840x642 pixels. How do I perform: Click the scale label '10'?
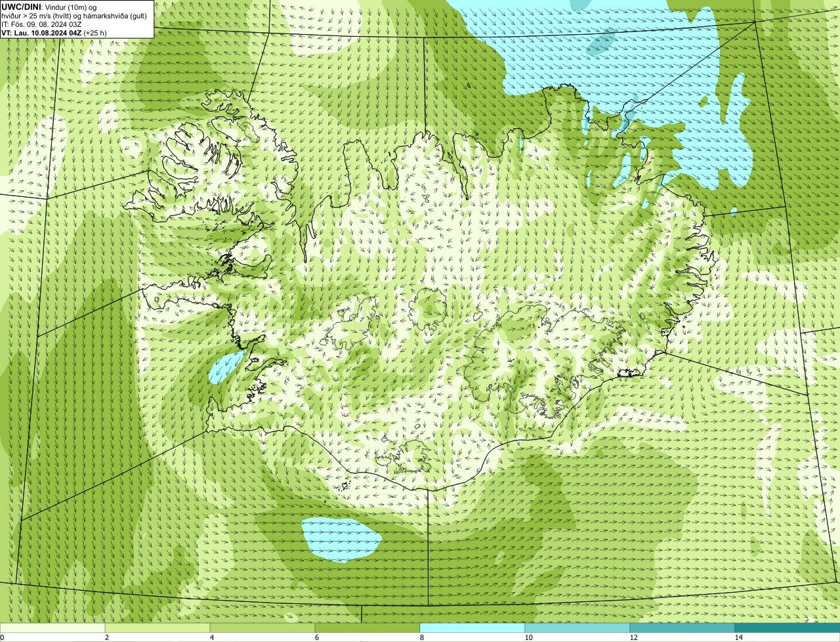tap(528, 637)
